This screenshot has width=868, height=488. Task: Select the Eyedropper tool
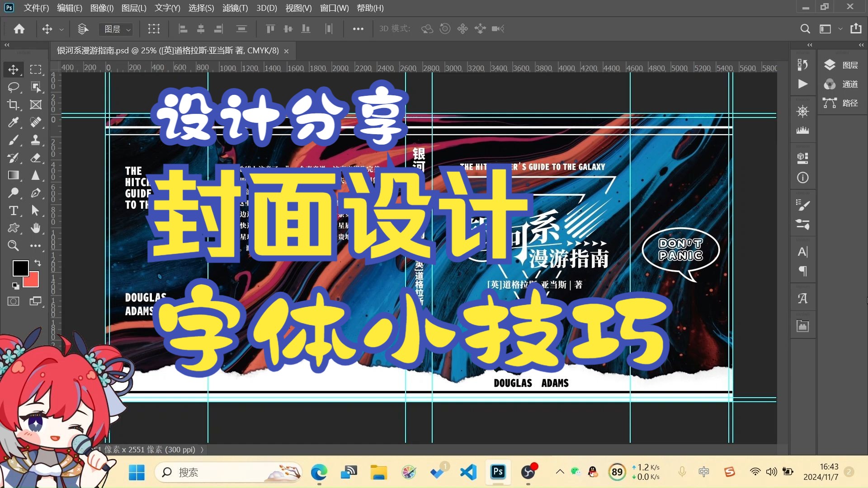(x=13, y=122)
